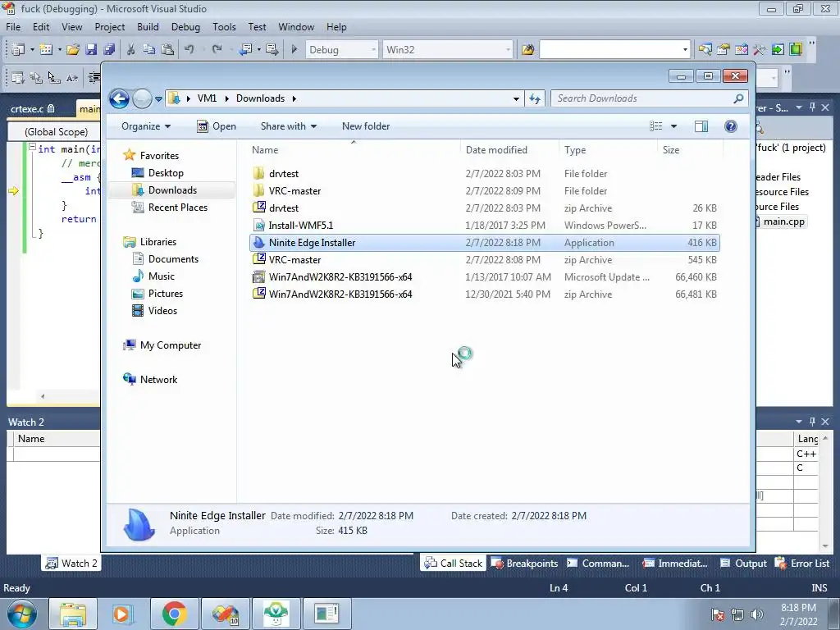The image size is (840, 630).
Task: Click New folder button
Action: (366, 126)
